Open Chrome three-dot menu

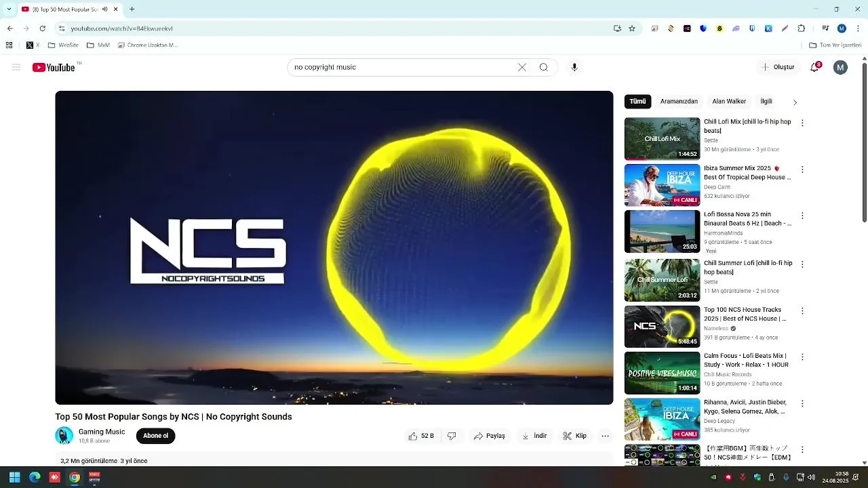pyautogui.click(x=857, y=28)
